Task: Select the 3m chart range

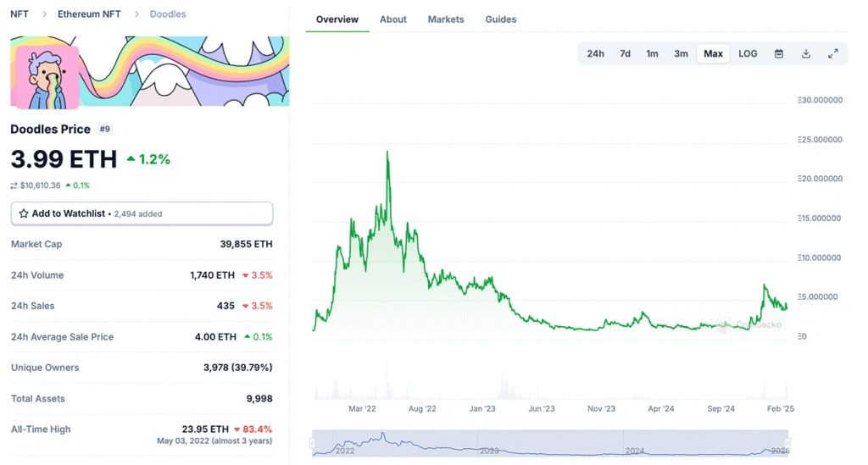Action: tap(681, 53)
